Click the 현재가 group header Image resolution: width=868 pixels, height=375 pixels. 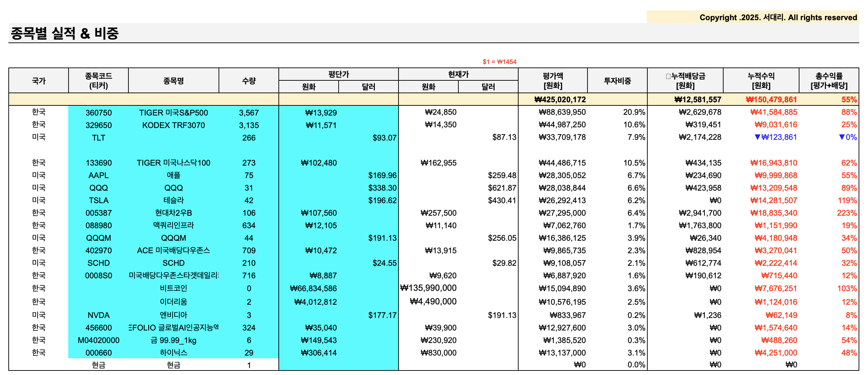(458, 74)
